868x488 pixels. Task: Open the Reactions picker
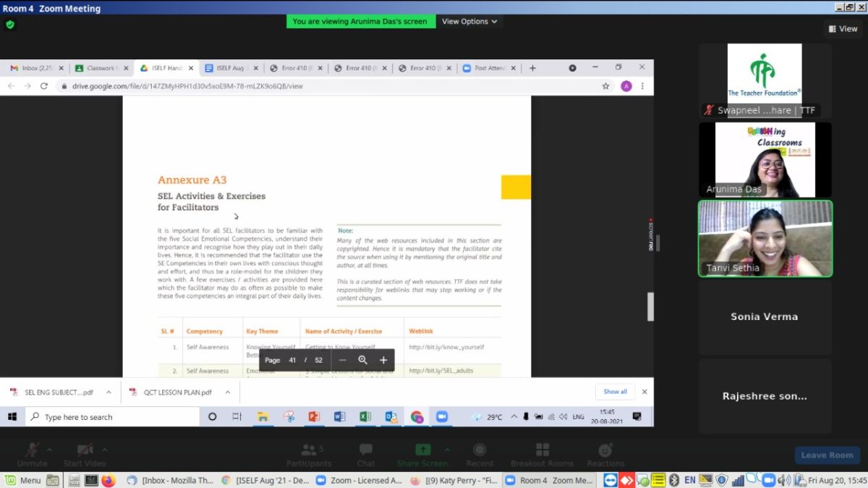[x=605, y=455]
